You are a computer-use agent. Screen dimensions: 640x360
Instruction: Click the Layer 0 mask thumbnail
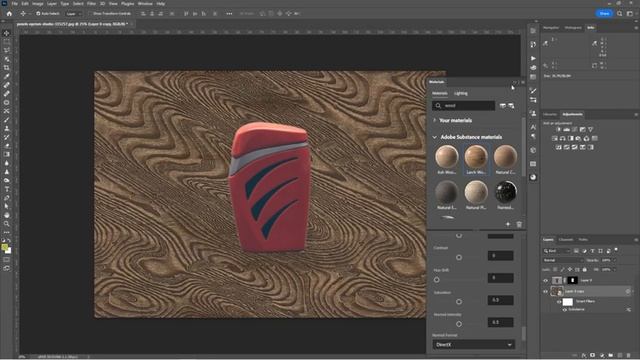tap(573, 280)
